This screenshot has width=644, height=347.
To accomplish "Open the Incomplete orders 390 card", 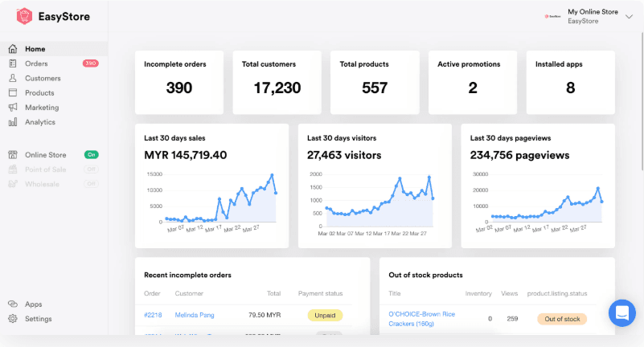I will pyautogui.click(x=179, y=83).
